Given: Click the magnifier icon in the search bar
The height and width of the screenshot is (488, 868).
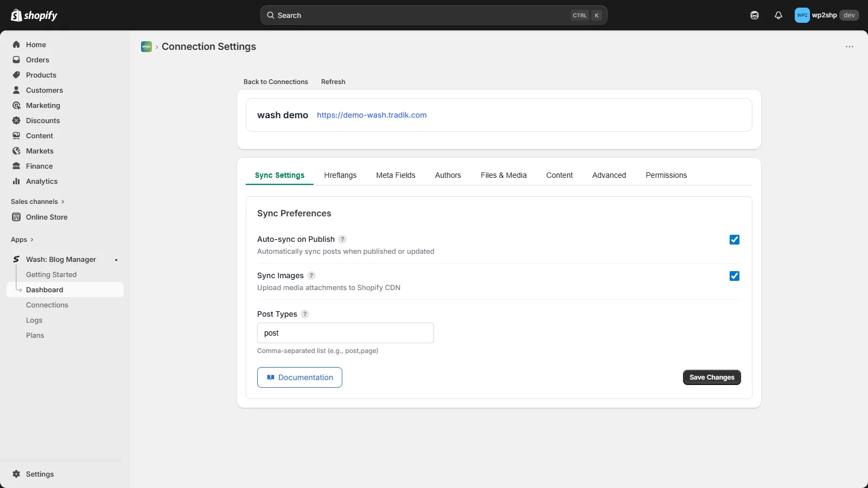Looking at the screenshot, I should pos(271,15).
